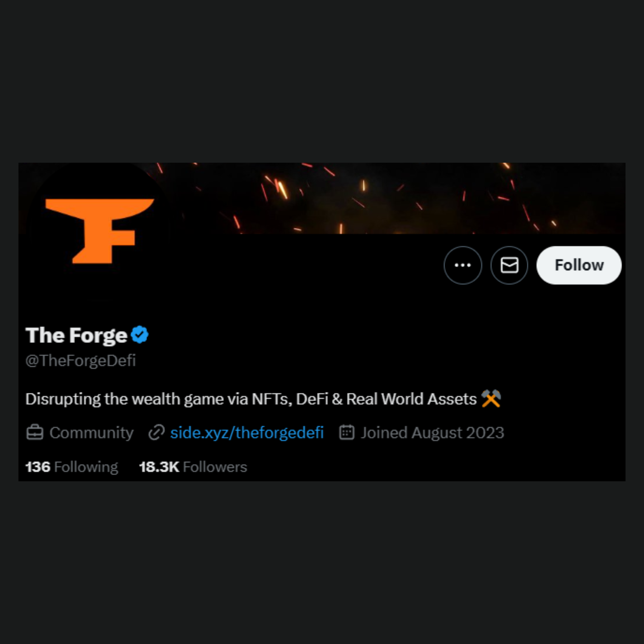Follow The Forge account

click(x=579, y=265)
